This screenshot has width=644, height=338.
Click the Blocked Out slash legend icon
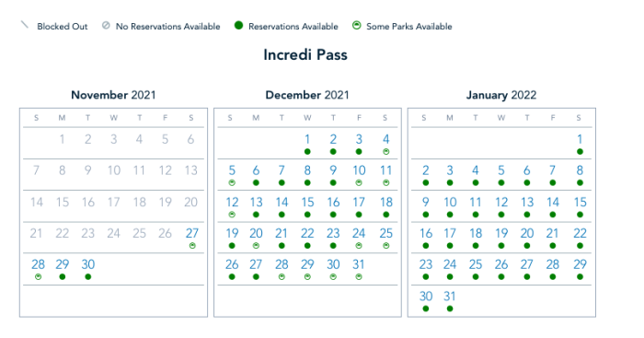click(x=25, y=25)
